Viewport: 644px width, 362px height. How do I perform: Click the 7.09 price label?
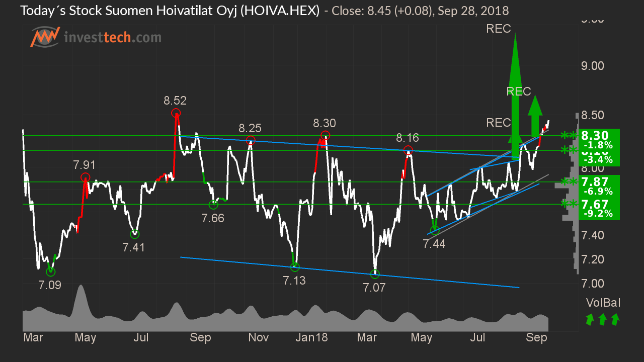coord(50,285)
